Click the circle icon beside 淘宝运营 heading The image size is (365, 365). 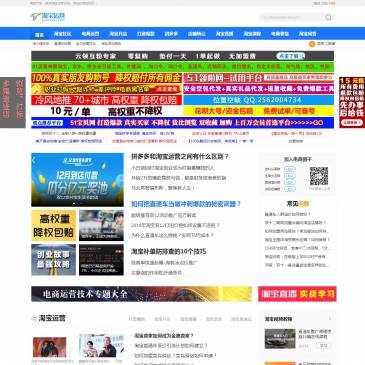34,318
